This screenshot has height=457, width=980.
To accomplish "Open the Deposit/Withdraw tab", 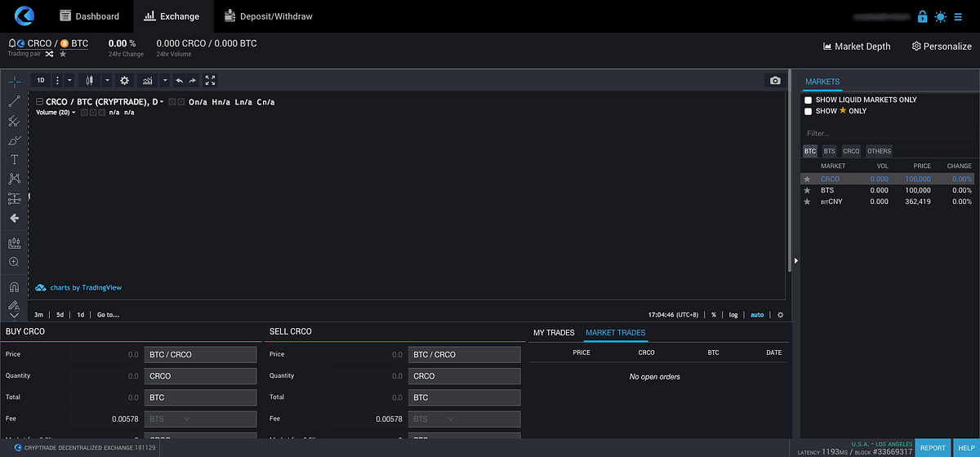I will (270, 16).
